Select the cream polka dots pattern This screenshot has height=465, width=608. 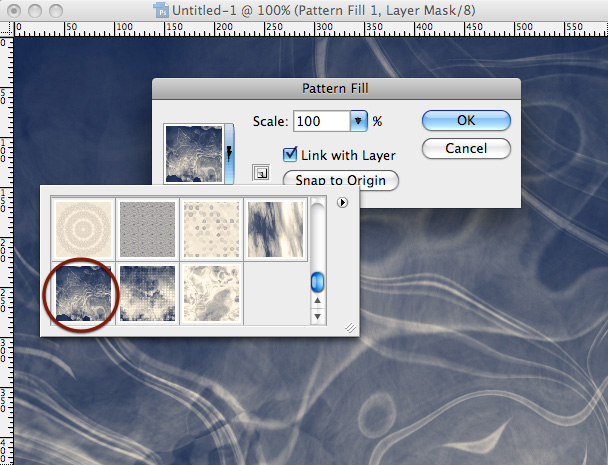[x=211, y=229]
